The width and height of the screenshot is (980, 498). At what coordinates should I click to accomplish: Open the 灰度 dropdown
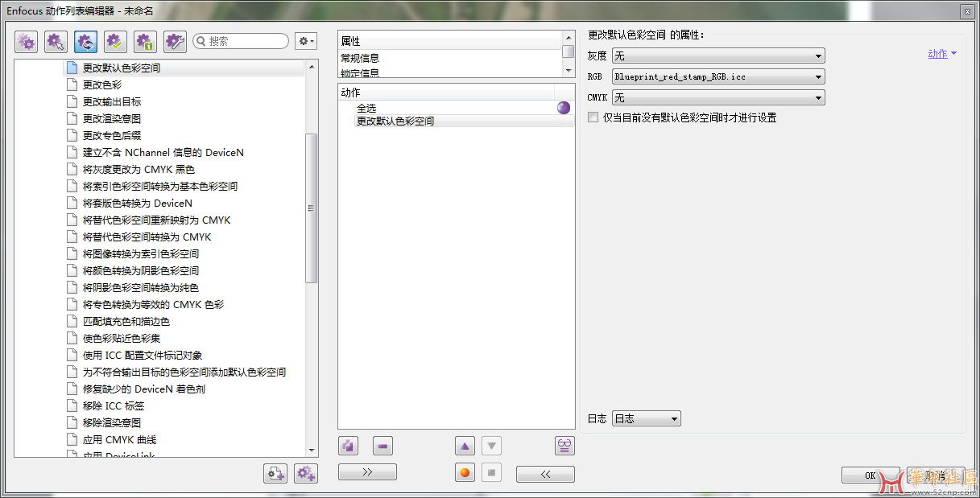718,56
